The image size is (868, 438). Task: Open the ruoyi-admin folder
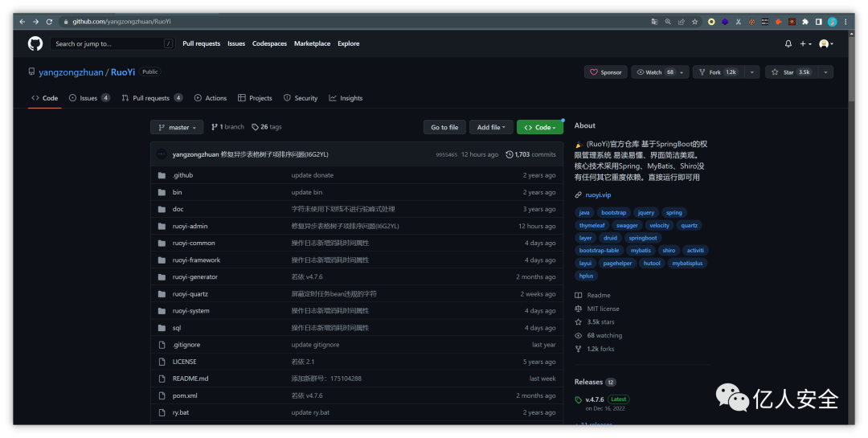coord(190,226)
